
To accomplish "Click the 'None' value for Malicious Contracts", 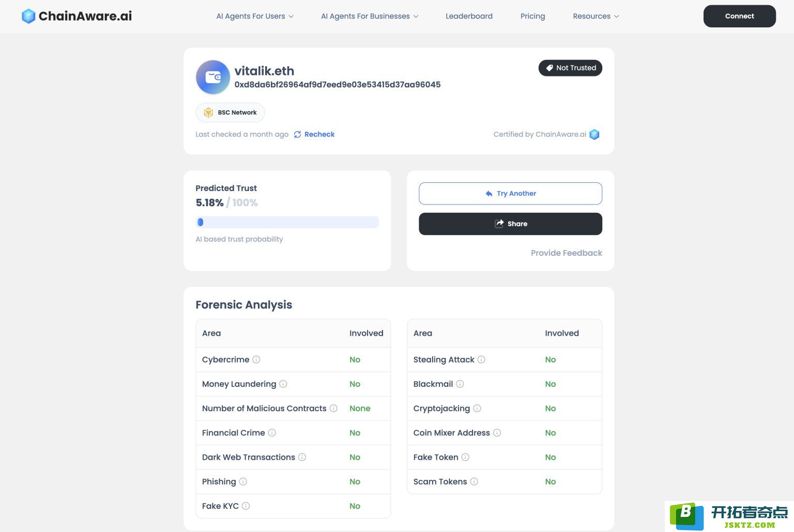I will [x=360, y=409].
